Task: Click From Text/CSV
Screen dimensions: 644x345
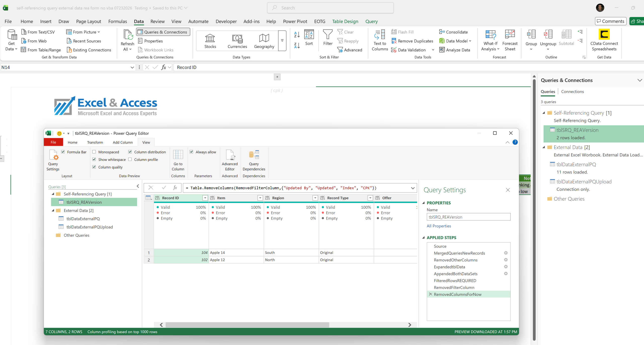Action: 38,32
